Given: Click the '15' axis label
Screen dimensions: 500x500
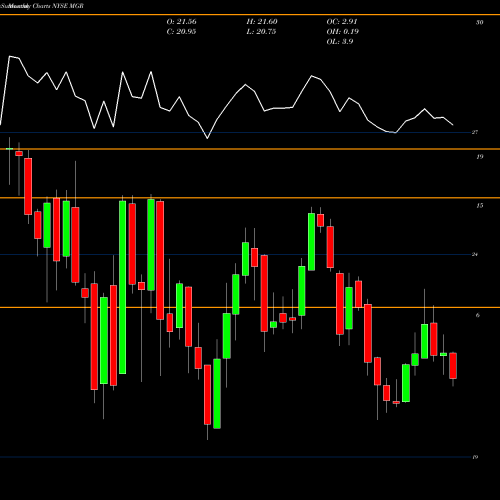Looking at the screenshot, I should pyautogui.click(x=479, y=206).
